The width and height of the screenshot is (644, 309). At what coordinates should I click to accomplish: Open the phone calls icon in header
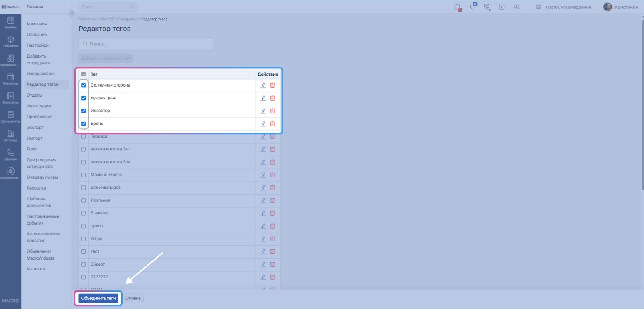tap(487, 7)
